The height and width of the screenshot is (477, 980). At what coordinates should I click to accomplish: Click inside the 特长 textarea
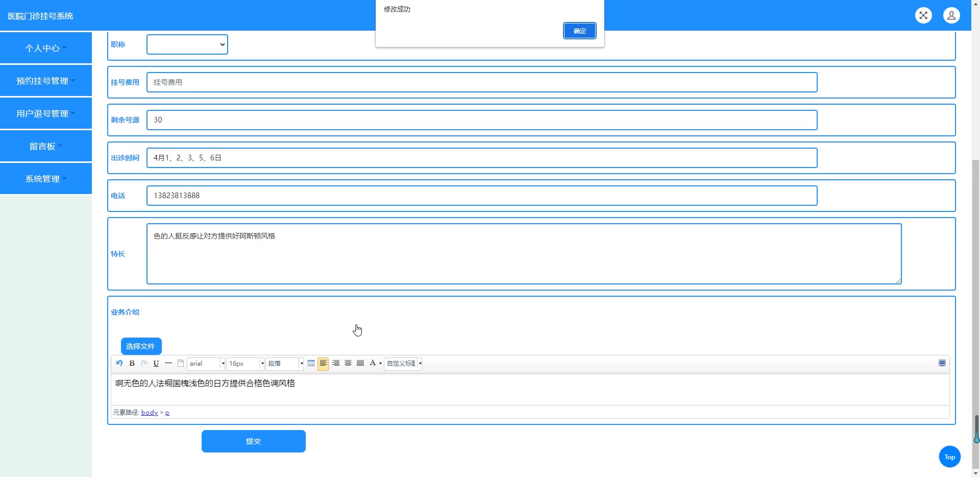point(524,254)
